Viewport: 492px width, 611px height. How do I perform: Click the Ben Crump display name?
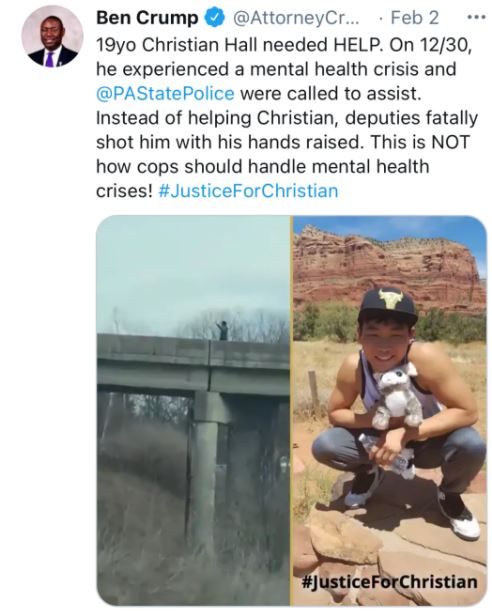(x=147, y=18)
